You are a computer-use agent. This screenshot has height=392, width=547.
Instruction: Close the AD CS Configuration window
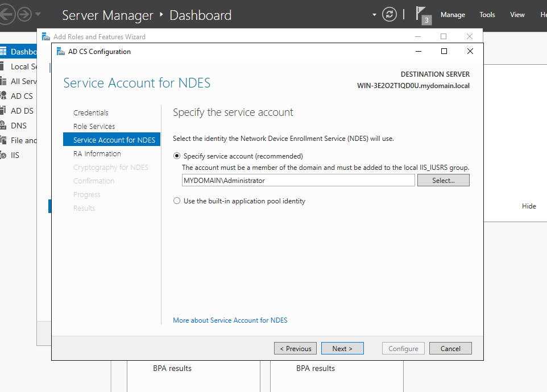470,51
